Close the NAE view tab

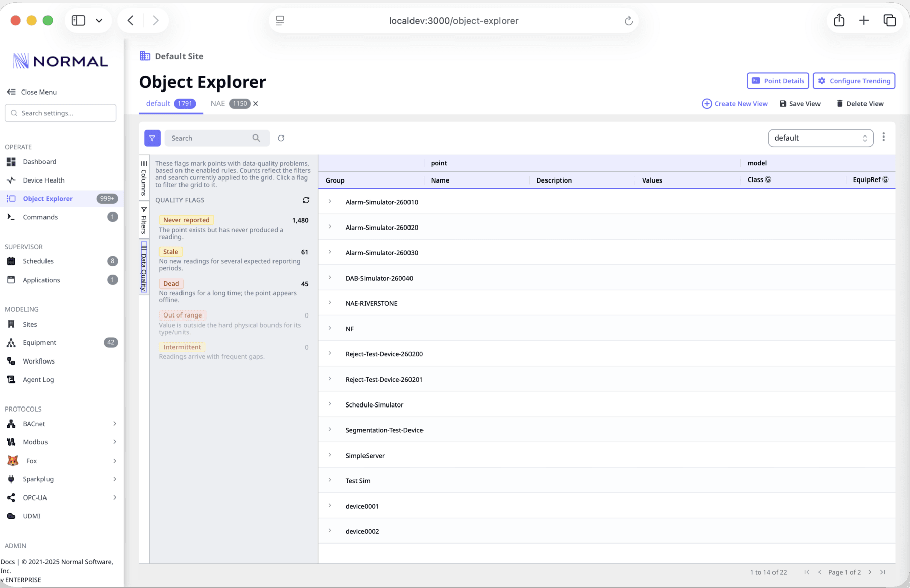(256, 104)
